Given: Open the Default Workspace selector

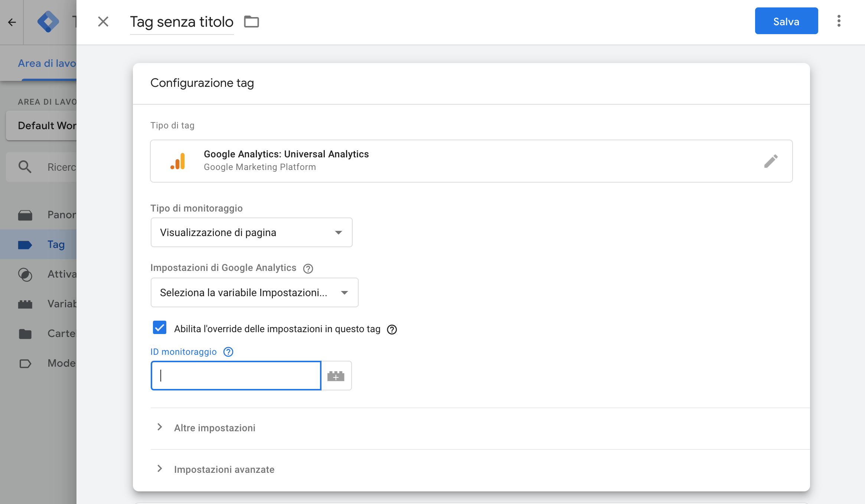Looking at the screenshot, I should 41,125.
